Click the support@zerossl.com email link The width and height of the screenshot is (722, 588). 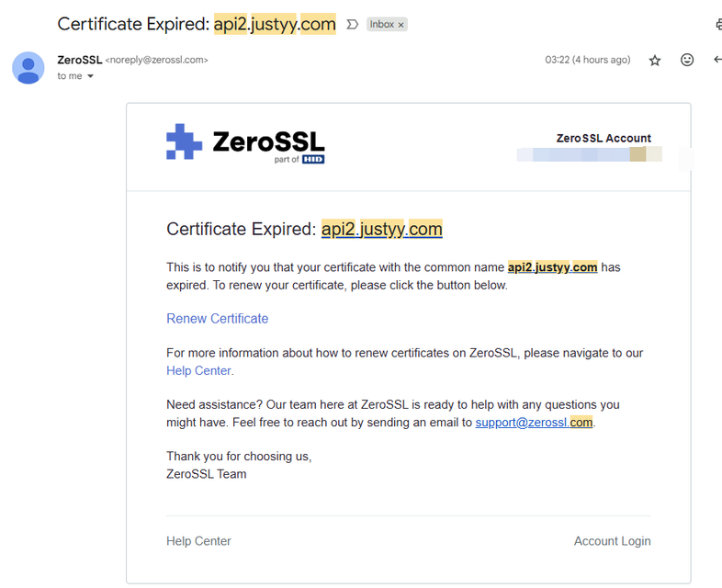534,423
